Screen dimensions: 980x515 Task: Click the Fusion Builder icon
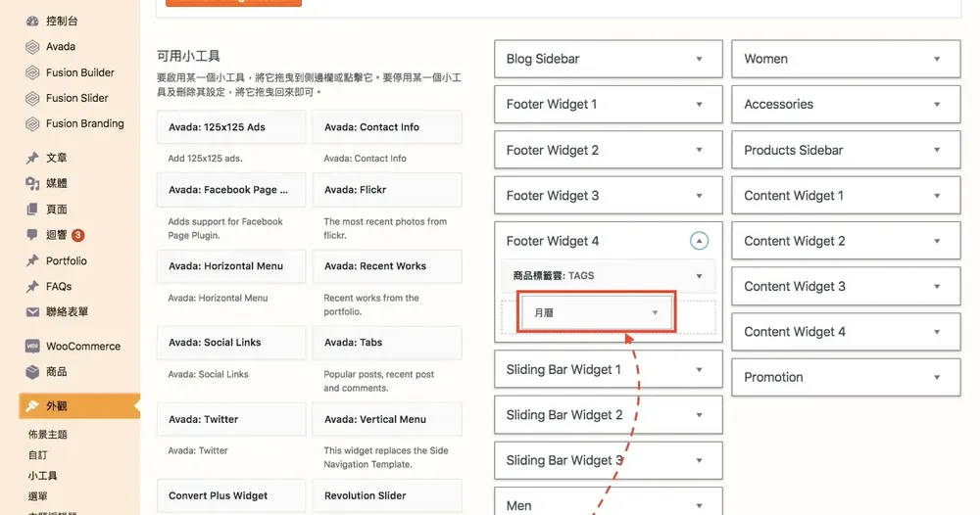(32, 72)
